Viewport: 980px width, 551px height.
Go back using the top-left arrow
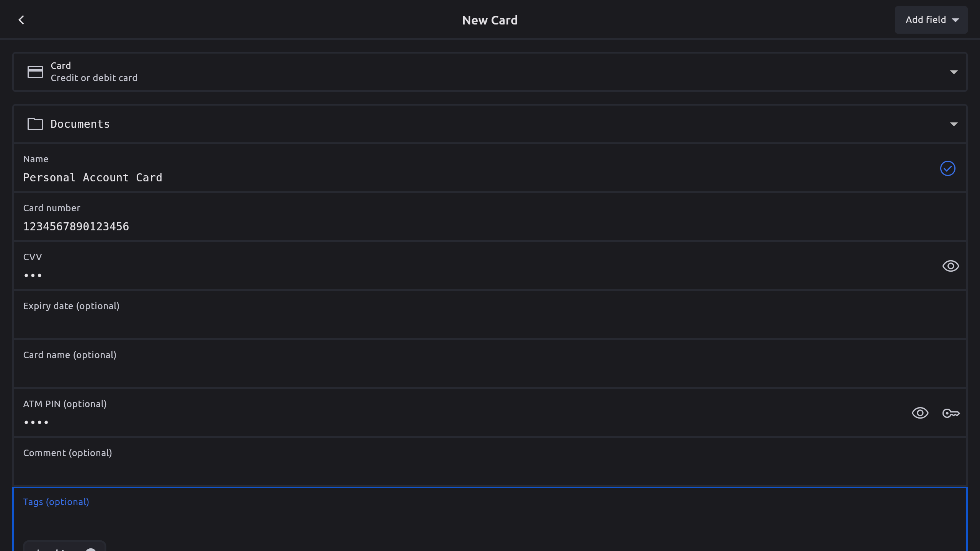pos(21,20)
